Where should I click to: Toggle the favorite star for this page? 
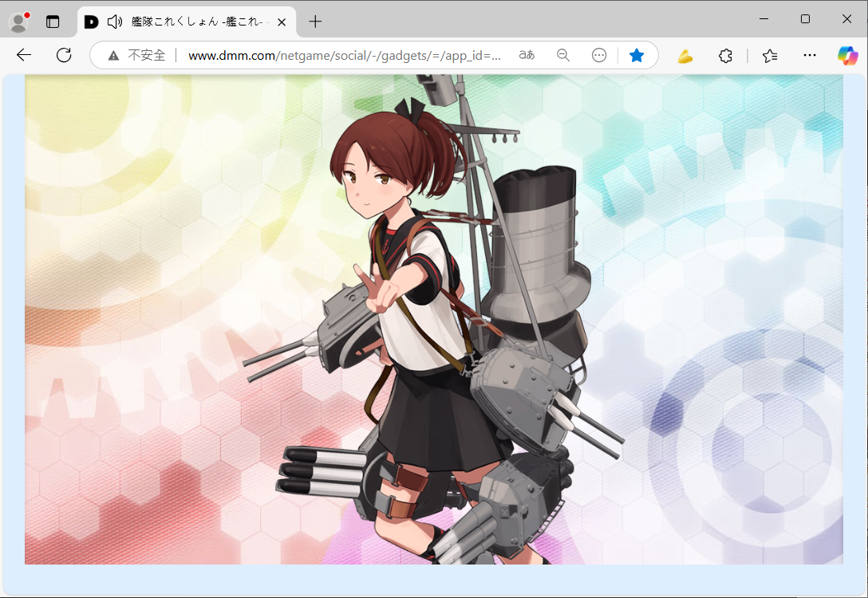pyautogui.click(x=637, y=55)
